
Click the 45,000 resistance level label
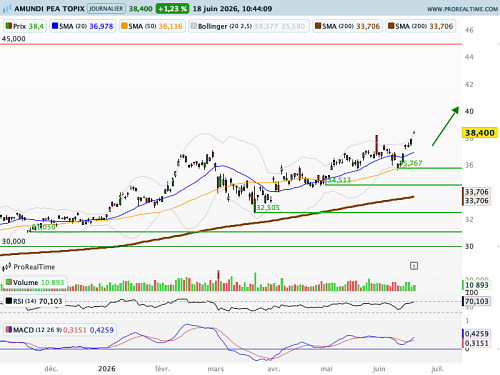coord(13,39)
